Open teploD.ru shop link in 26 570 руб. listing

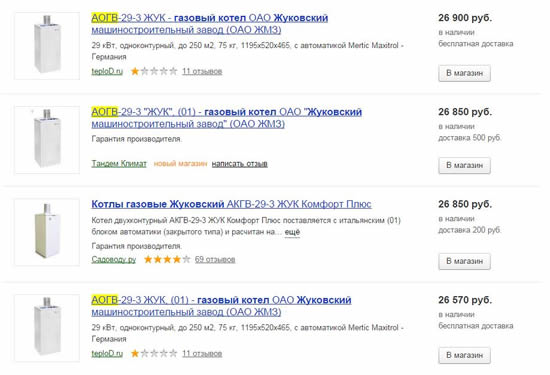coord(107,353)
